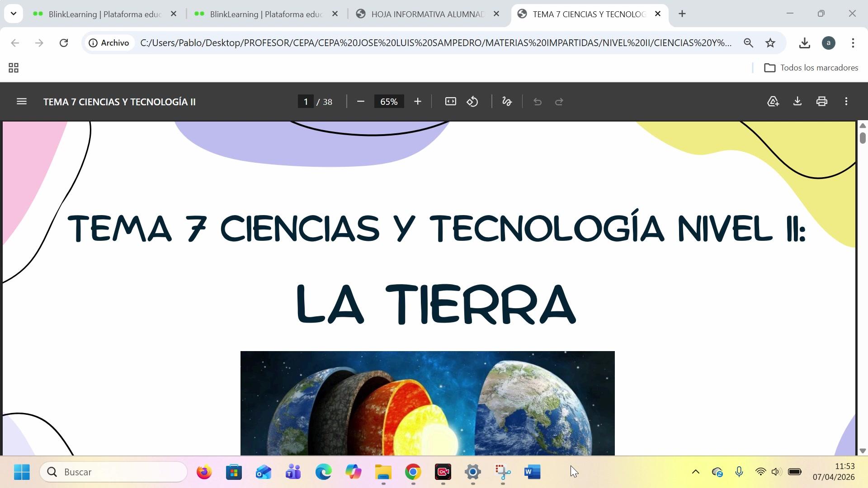
Task: Select the 65% zoom level field
Action: (x=389, y=102)
